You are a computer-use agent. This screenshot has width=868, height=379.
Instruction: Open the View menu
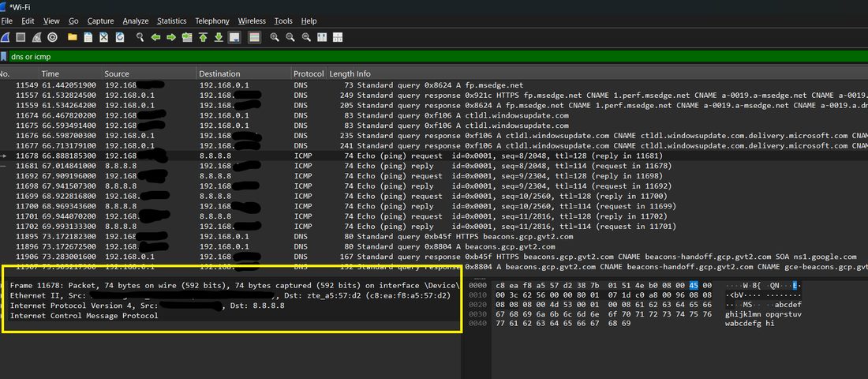51,21
